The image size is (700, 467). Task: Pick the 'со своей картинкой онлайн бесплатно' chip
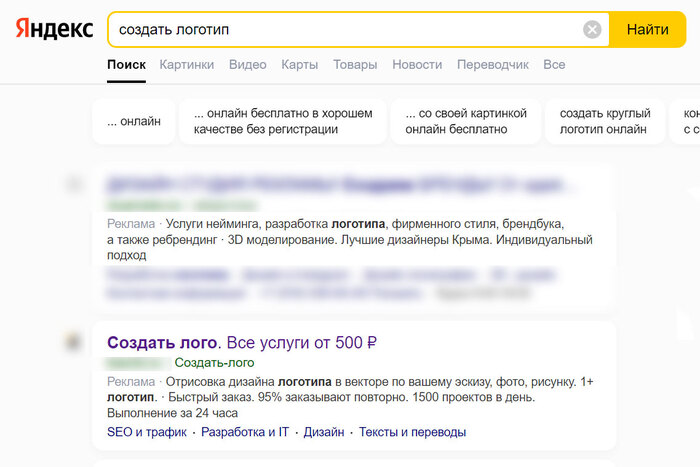pos(466,121)
